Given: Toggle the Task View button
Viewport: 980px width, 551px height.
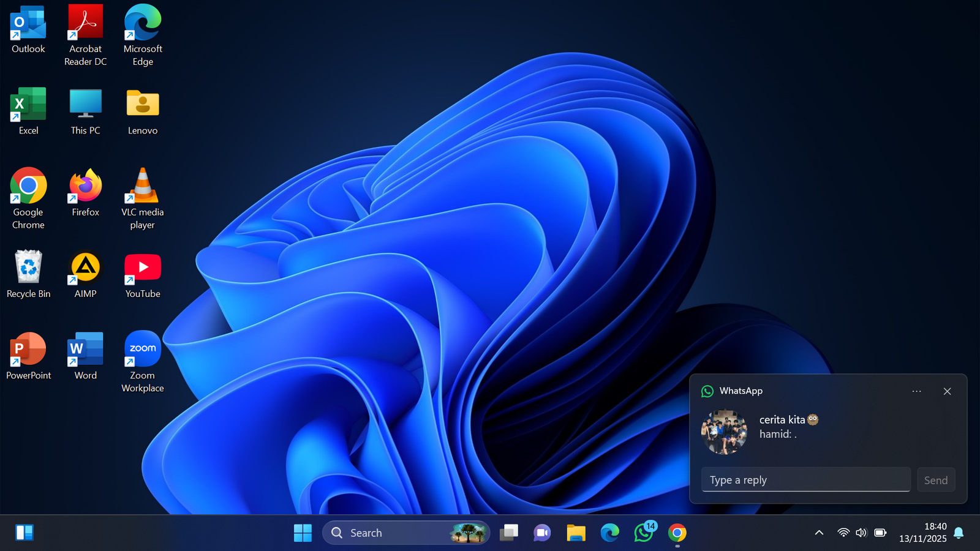Looking at the screenshot, I should coord(508,533).
